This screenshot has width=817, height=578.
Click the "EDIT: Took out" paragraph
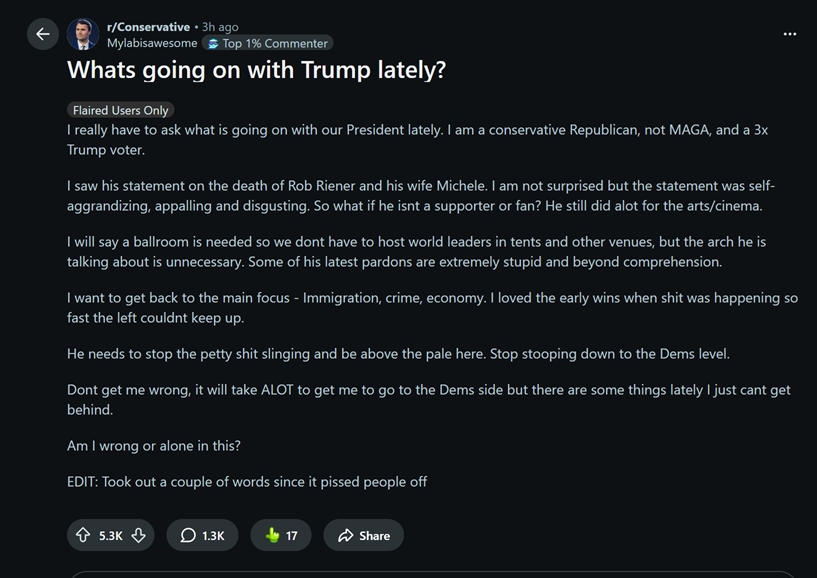247,482
